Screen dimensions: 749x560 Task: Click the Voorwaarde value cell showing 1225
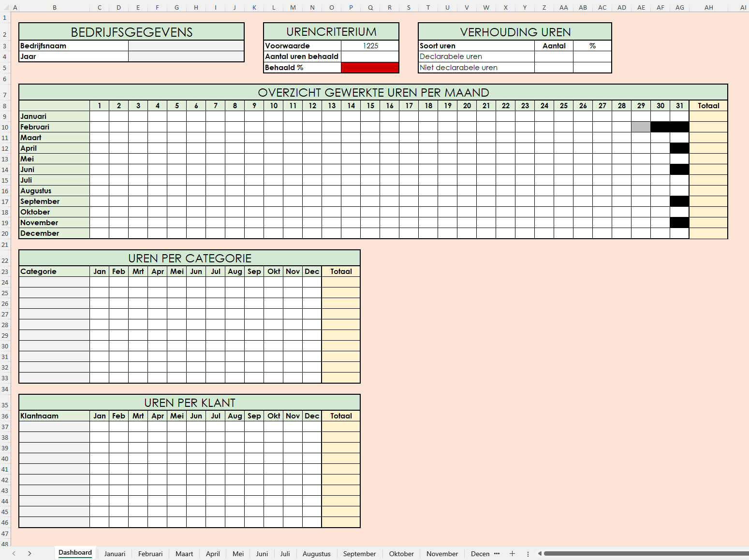[370, 45]
